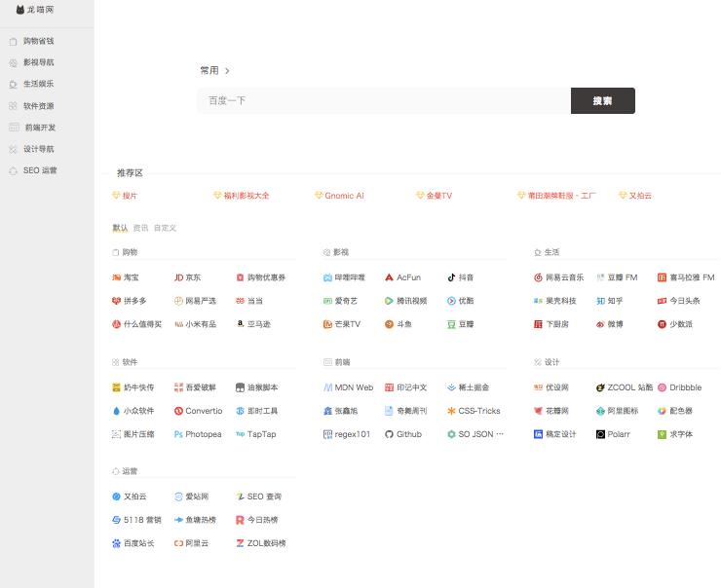Click the 搜索 search button
The height and width of the screenshot is (588, 721).
[x=603, y=100]
